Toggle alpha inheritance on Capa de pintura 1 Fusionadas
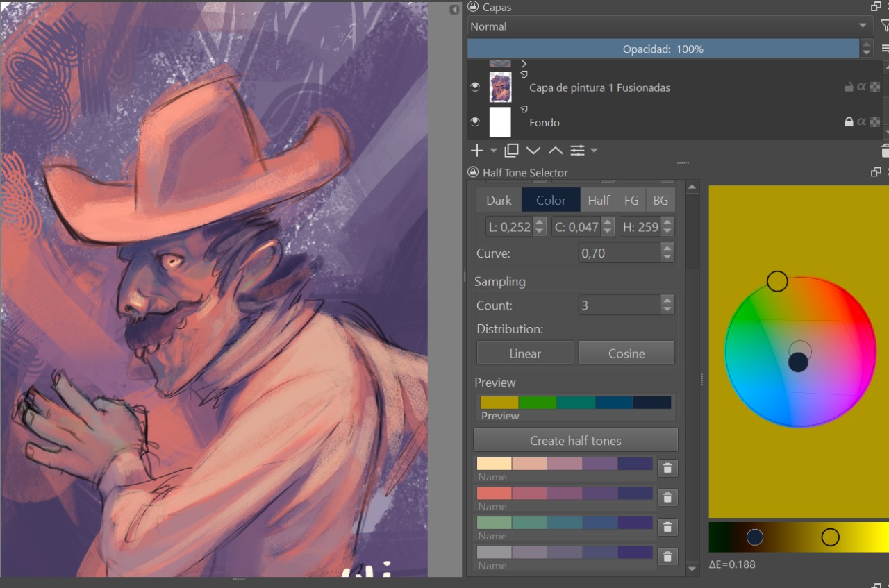 [x=861, y=87]
